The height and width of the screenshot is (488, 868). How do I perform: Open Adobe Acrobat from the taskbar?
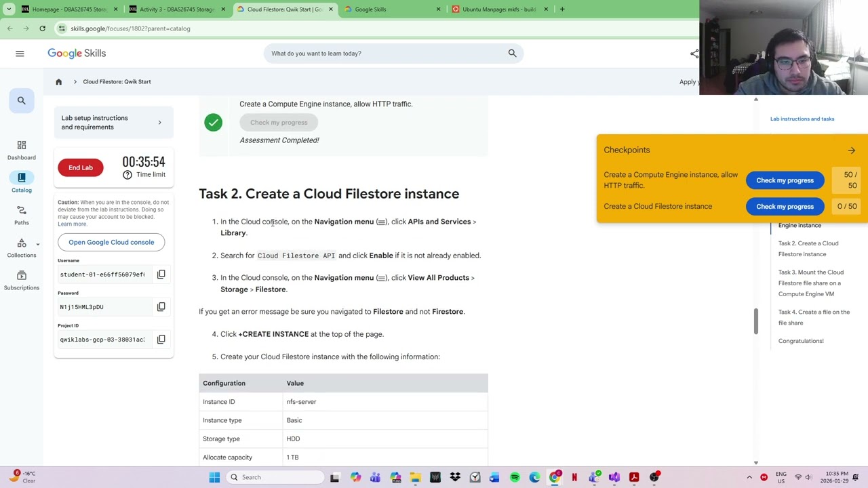pos(634,477)
